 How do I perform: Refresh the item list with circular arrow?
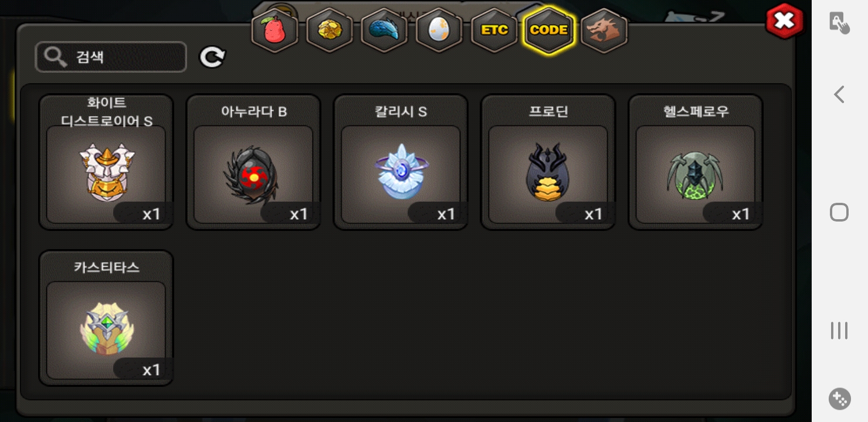point(212,57)
